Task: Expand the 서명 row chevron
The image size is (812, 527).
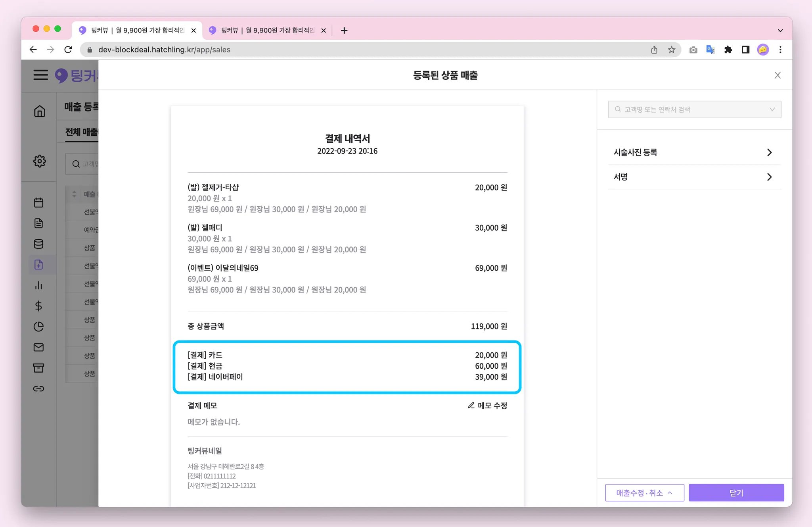Action: [769, 177]
